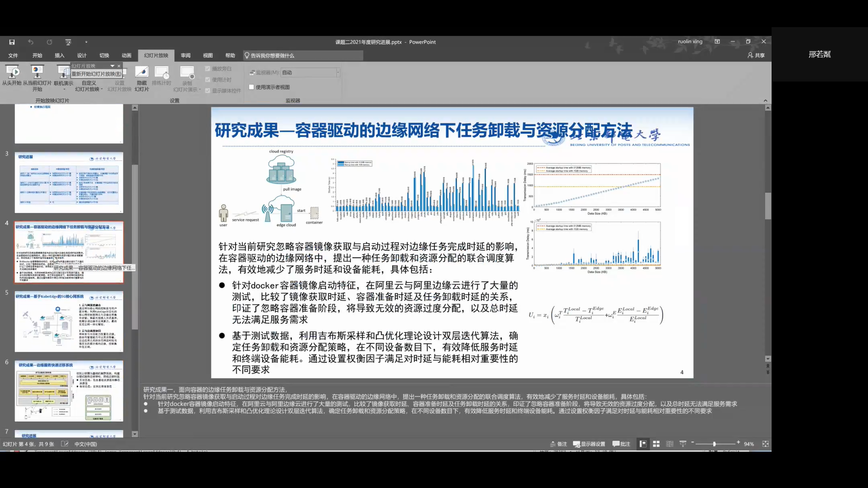Switch to the 切换 ribbon tab
The width and height of the screenshot is (868, 488).
[104, 56]
